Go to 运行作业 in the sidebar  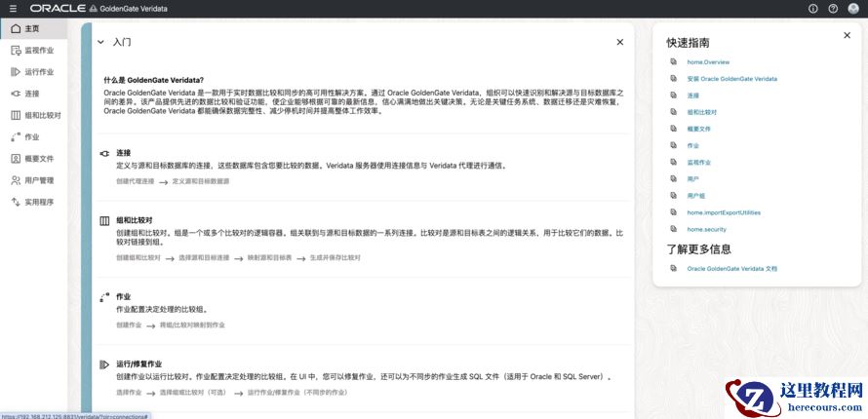coord(34,72)
